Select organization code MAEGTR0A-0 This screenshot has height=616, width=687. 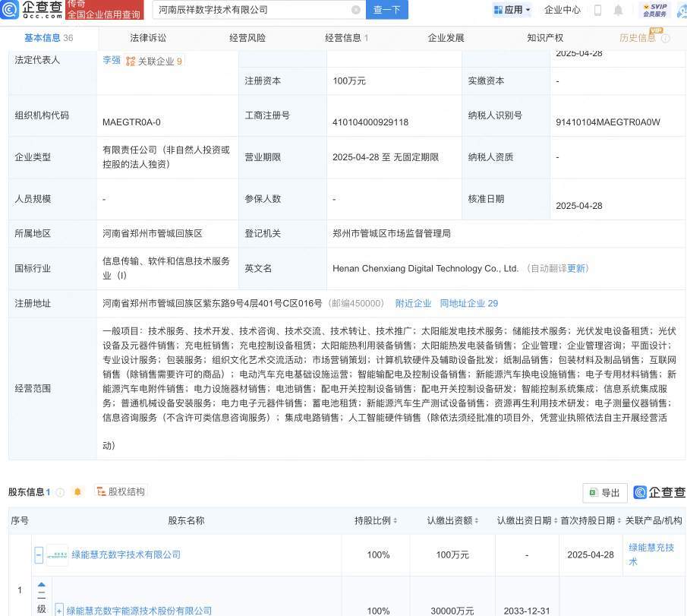[x=131, y=122]
